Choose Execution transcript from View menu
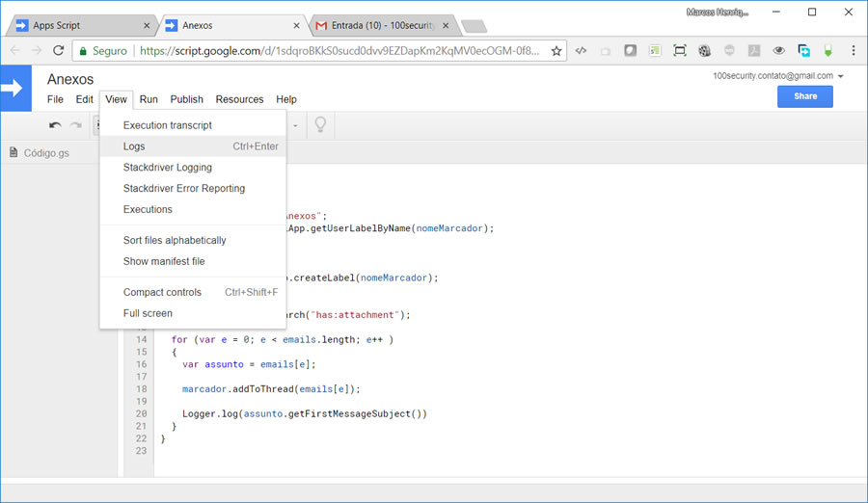868x503 pixels. coord(193,125)
